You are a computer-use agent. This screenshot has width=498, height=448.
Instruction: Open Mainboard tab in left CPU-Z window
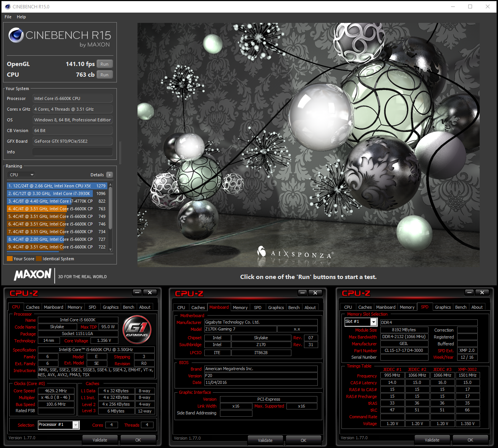(53, 307)
